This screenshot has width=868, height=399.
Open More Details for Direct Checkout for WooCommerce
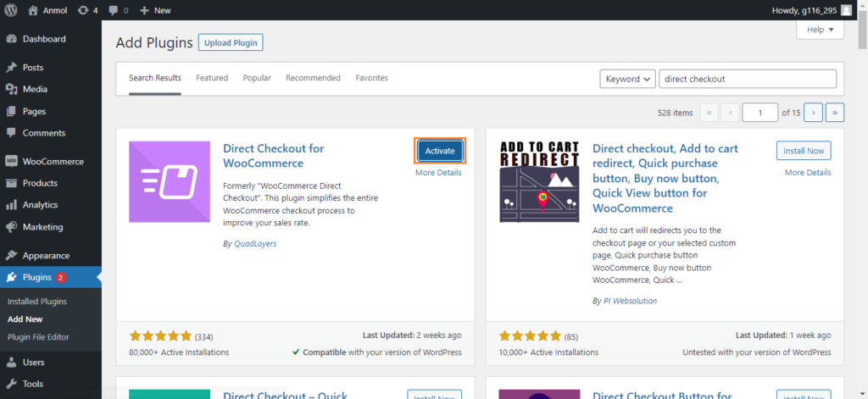coord(438,173)
